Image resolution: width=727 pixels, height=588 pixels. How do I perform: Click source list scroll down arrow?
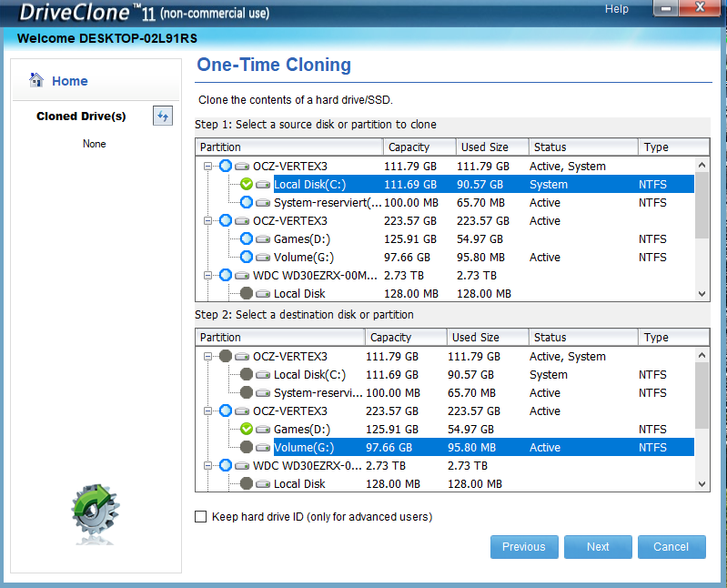tap(702, 293)
